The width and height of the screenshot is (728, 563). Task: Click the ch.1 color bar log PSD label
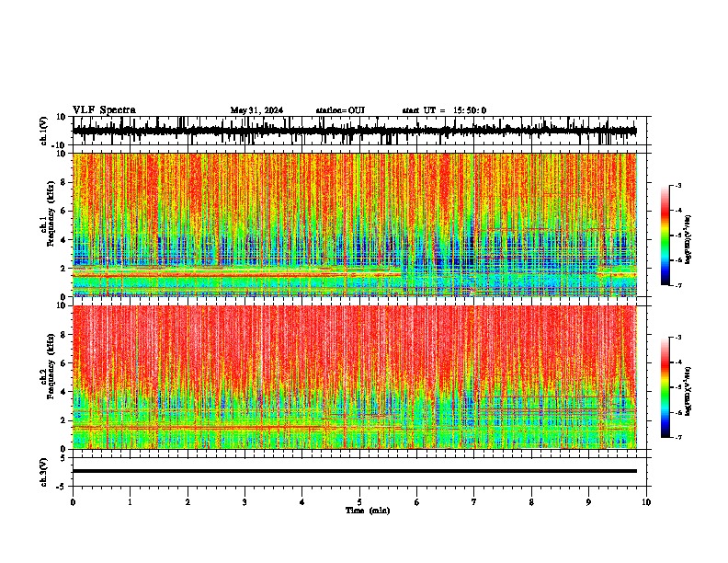point(688,240)
